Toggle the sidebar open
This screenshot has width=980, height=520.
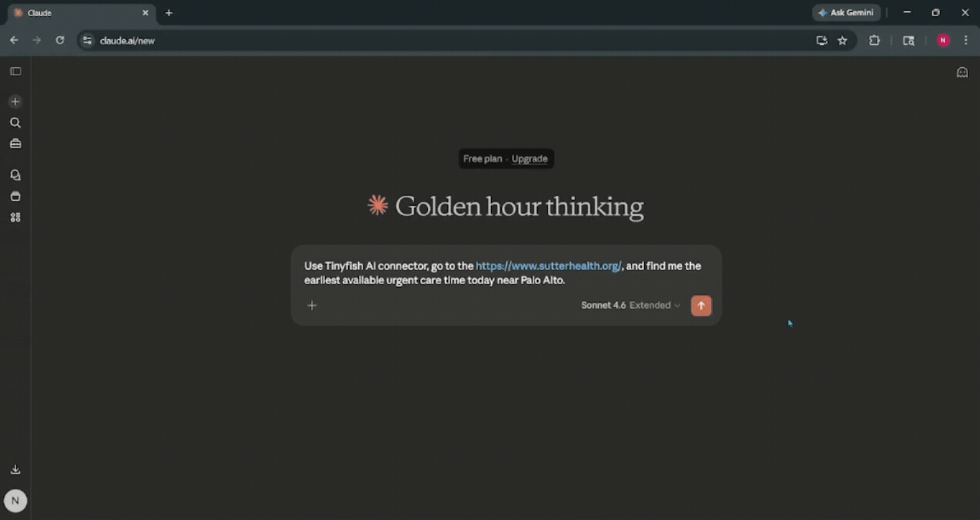tap(15, 71)
